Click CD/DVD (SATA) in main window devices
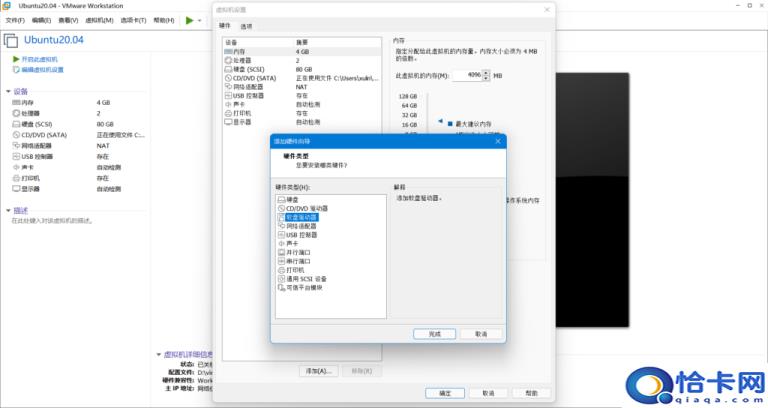 pos(78,135)
